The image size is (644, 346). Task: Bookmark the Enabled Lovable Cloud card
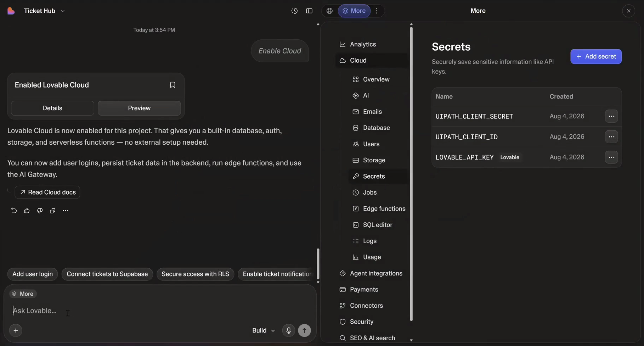(x=173, y=85)
